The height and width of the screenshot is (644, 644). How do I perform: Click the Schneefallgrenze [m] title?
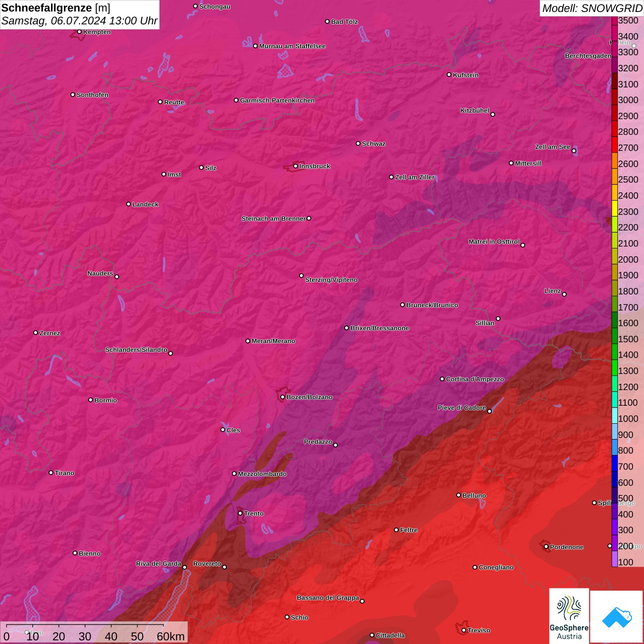(x=56, y=8)
